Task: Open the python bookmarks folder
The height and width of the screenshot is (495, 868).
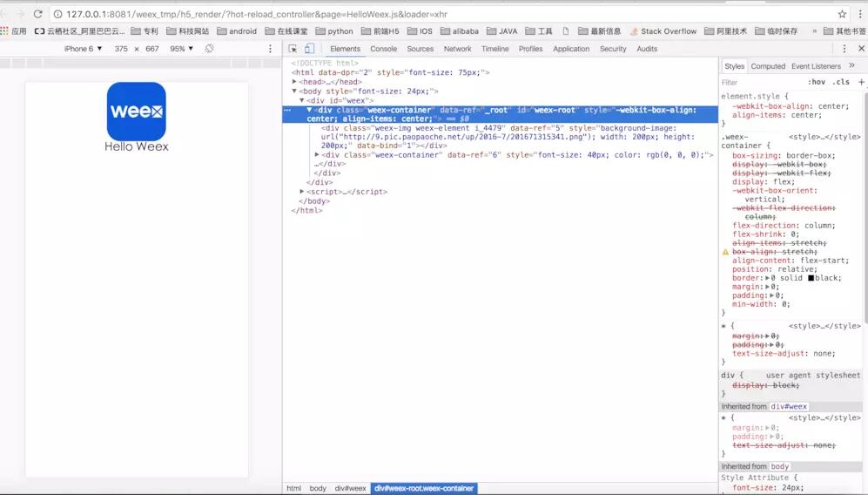Action: (334, 31)
